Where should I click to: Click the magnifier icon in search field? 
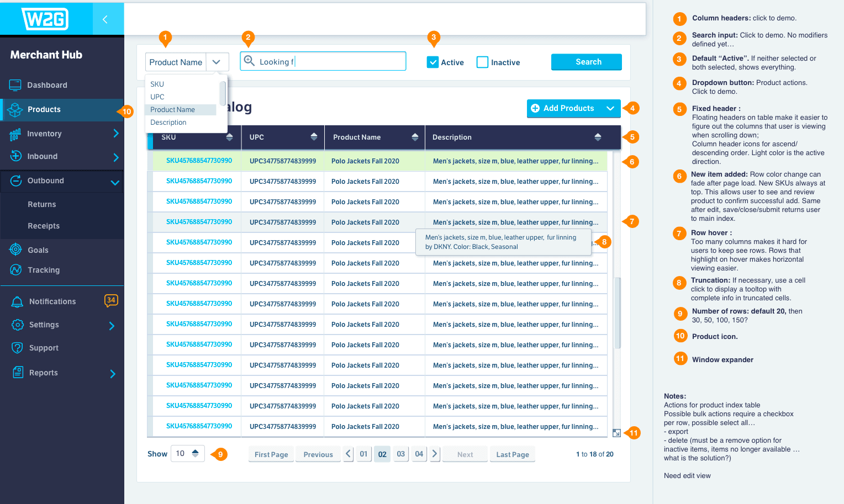tap(249, 61)
